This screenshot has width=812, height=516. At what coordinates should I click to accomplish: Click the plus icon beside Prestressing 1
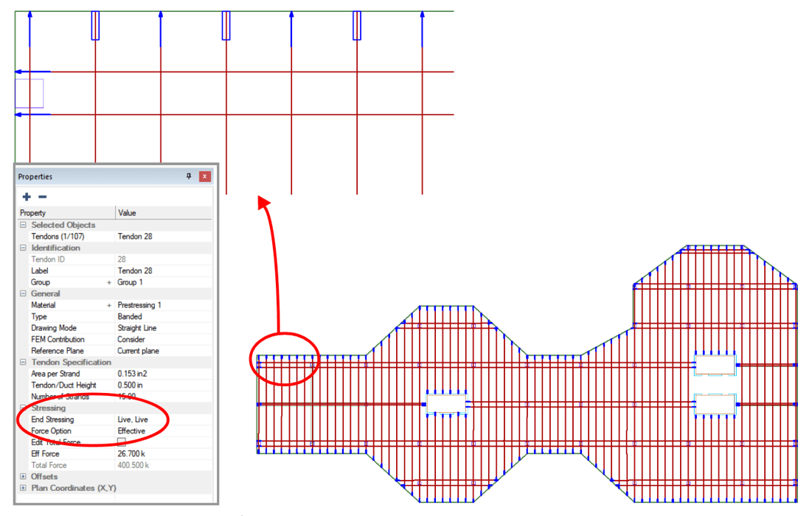pos(109,305)
